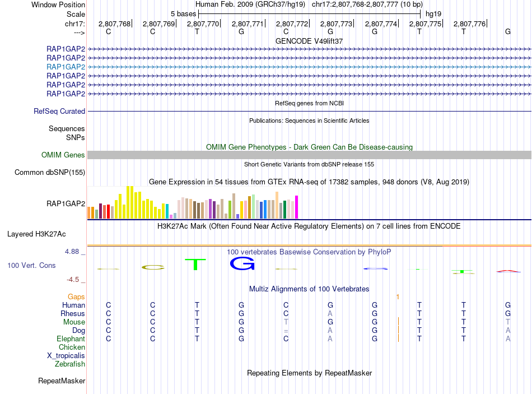Click the Common dbSNP(155) track label
This screenshot has height=394, width=532.
50,172
